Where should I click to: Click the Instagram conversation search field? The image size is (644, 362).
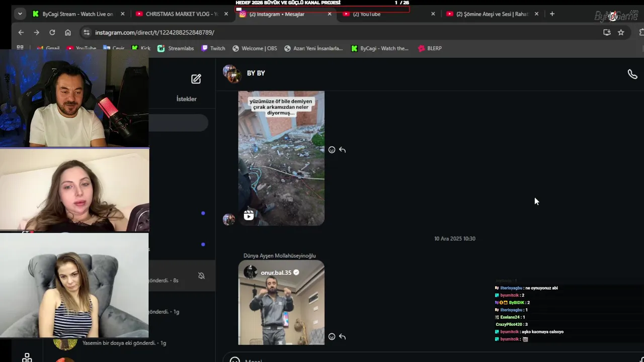[178, 123]
